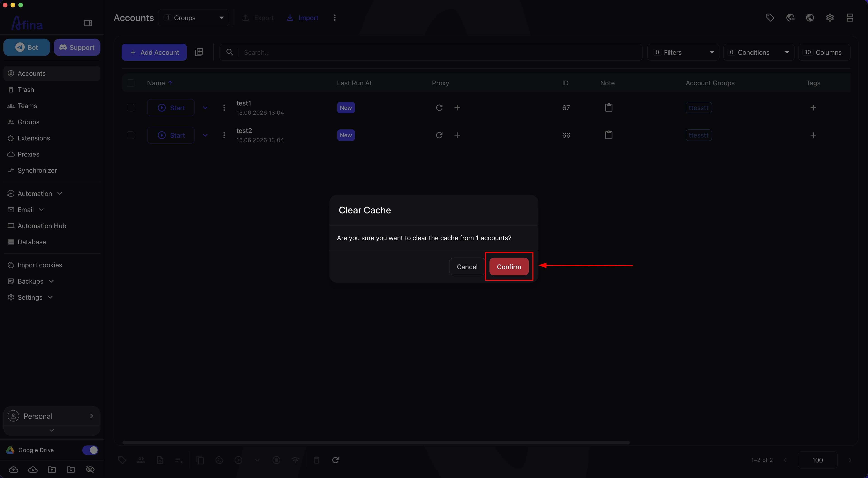Open Import cookies in the sidebar

click(52, 265)
